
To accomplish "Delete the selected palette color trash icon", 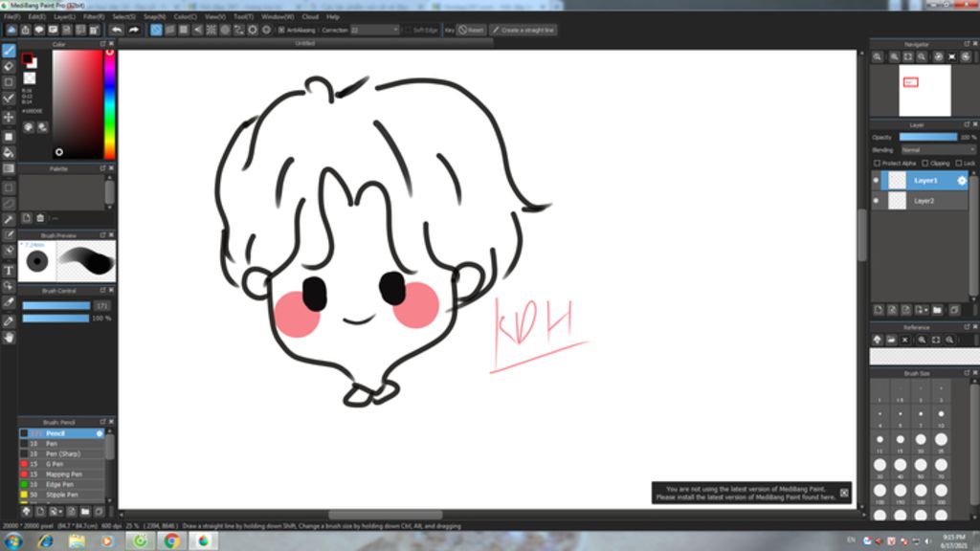I will 40,218.
